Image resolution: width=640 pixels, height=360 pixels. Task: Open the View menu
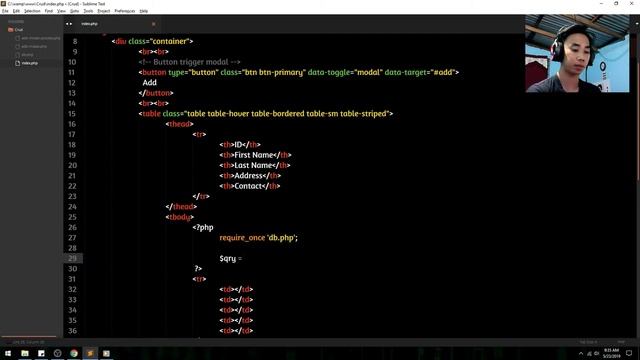[x=61, y=11]
